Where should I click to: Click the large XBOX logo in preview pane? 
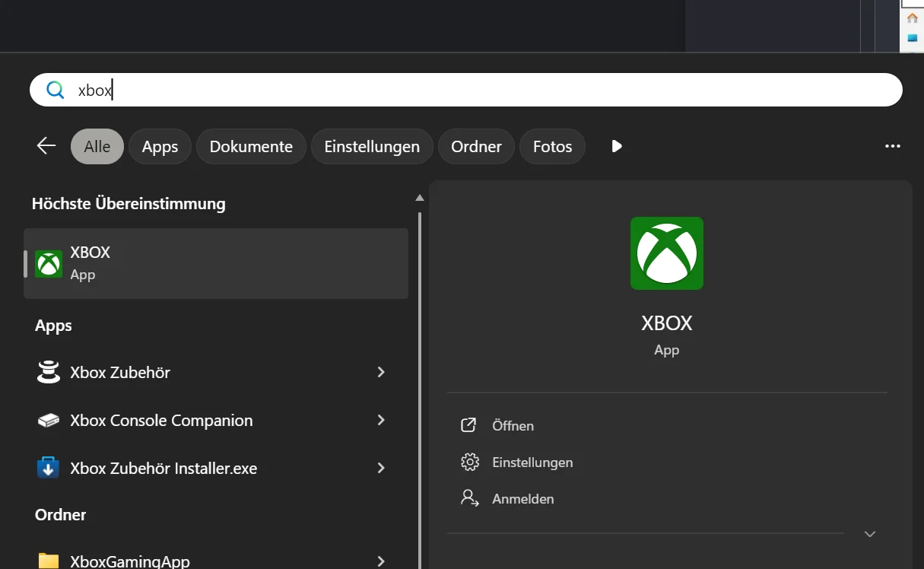[x=667, y=253]
